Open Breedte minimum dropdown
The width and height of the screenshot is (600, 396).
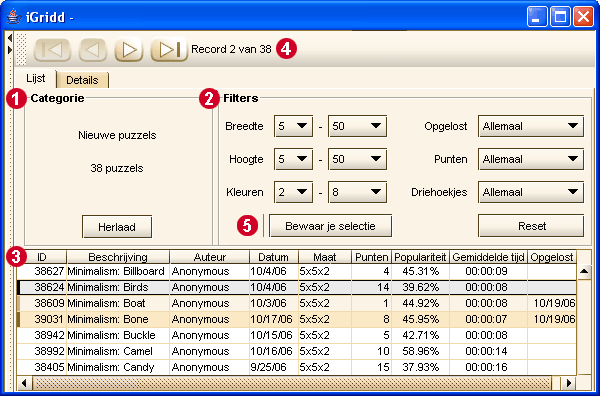pos(293,126)
